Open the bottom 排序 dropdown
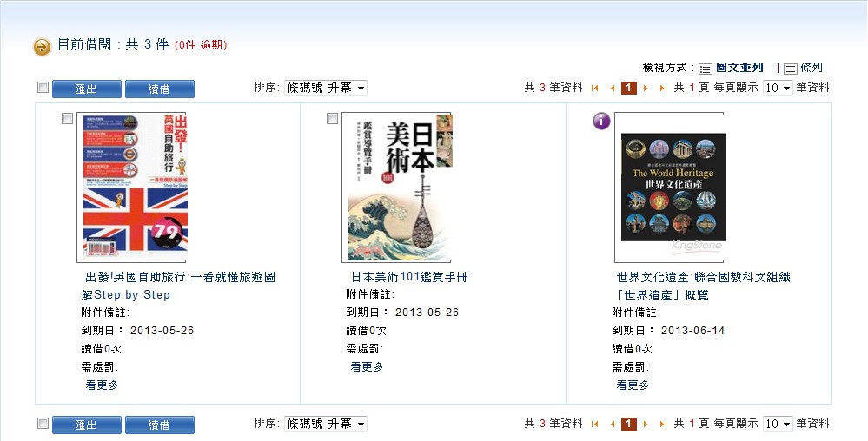Viewport: 868px width, 441px height. point(326,425)
